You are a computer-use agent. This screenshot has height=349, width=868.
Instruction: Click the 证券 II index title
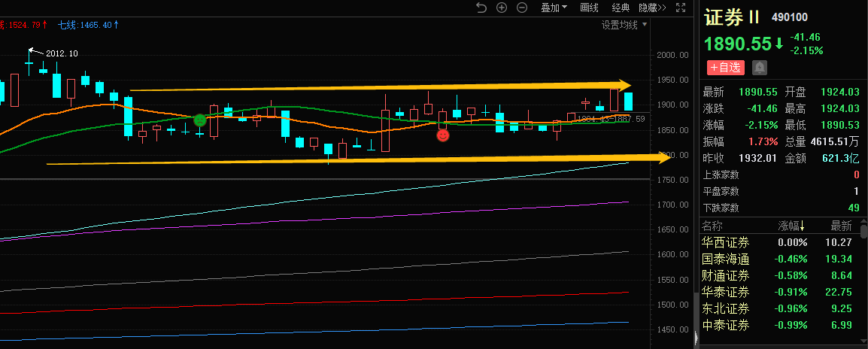pyautogui.click(x=732, y=17)
